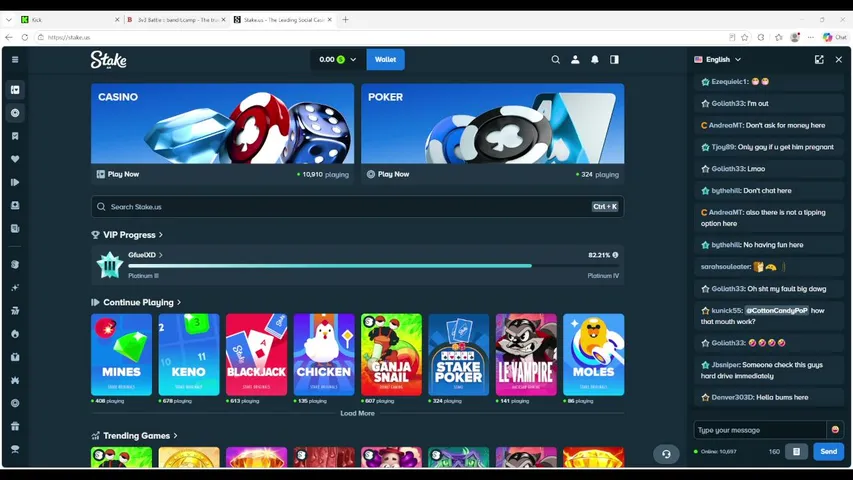Open the Ganja Snail game thumbnail
The height and width of the screenshot is (480, 853).
click(x=391, y=354)
